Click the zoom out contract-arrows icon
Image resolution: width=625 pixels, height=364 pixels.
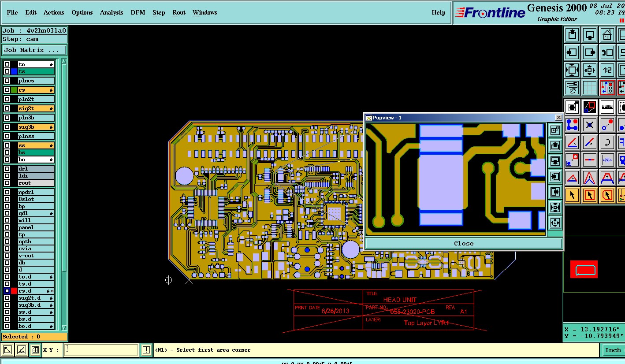point(590,70)
